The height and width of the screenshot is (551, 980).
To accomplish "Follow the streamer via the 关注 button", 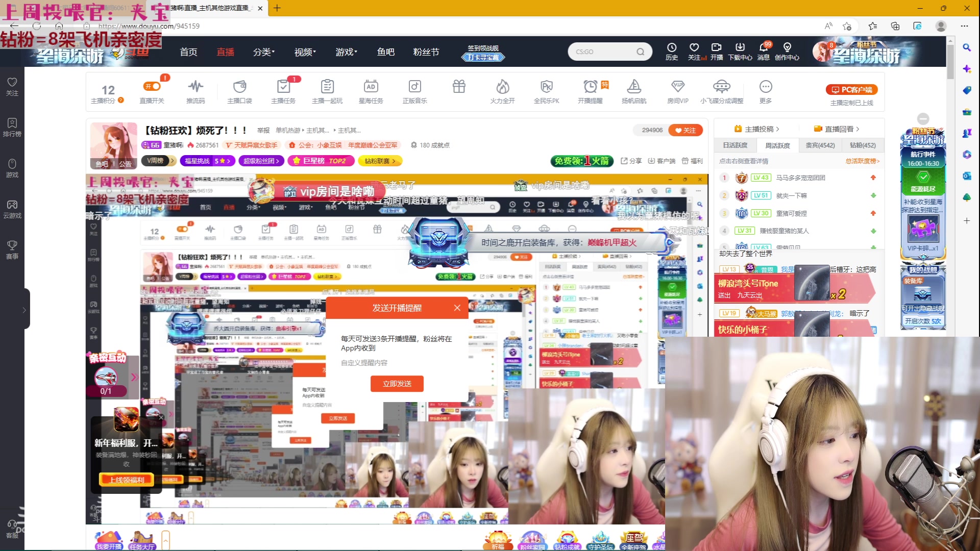I will tap(685, 130).
